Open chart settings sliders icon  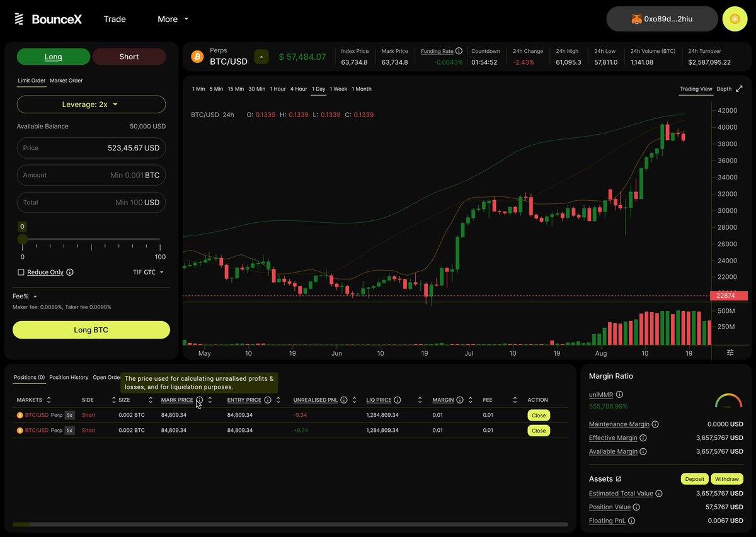pyautogui.click(x=730, y=352)
